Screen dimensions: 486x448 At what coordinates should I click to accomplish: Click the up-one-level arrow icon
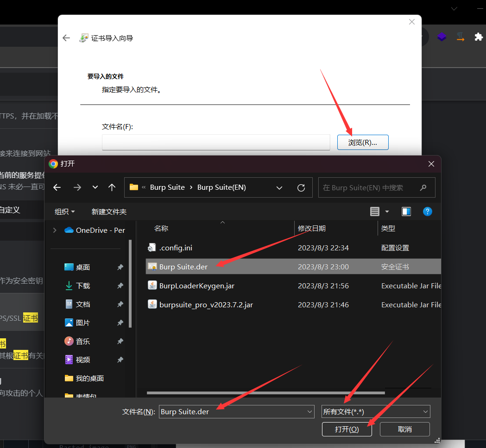click(112, 187)
